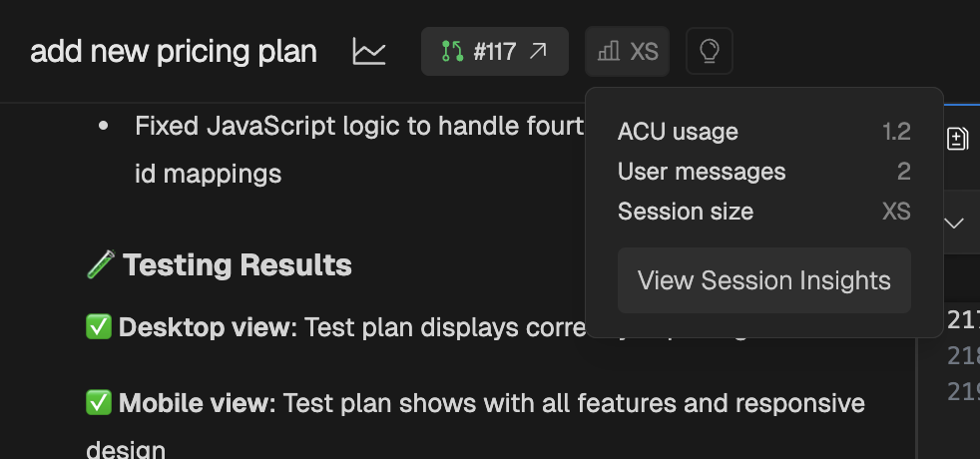Click View Session Insights button
Viewport: 980px width, 459px height.
coord(763,280)
